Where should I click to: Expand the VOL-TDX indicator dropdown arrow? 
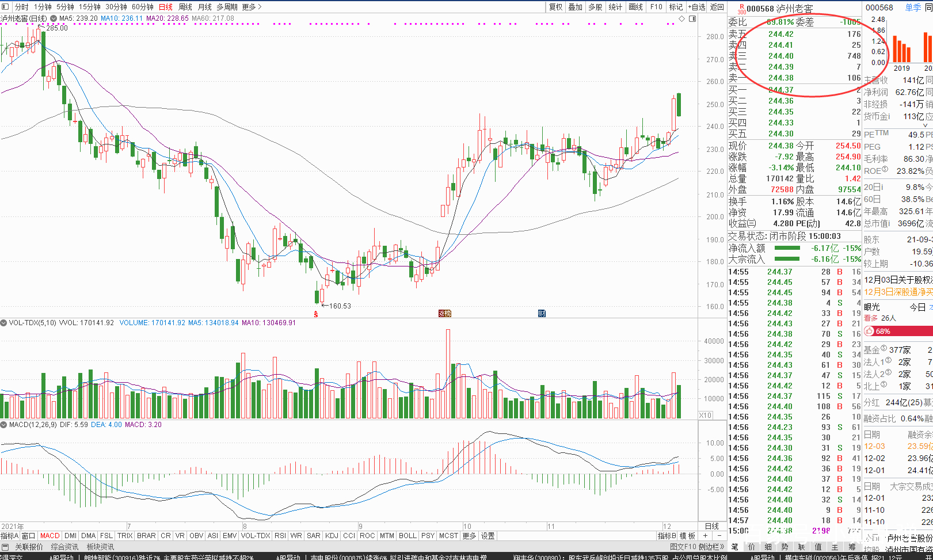4,323
